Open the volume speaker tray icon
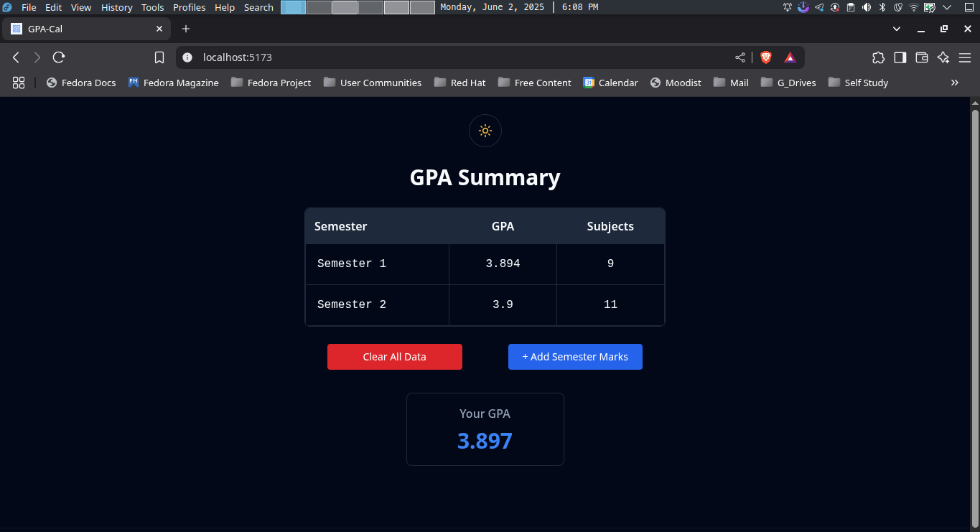 tap(867, 7)
